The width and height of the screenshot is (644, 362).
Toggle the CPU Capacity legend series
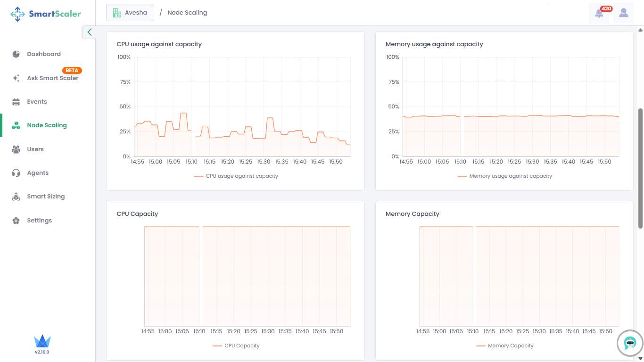coord(236,346)
